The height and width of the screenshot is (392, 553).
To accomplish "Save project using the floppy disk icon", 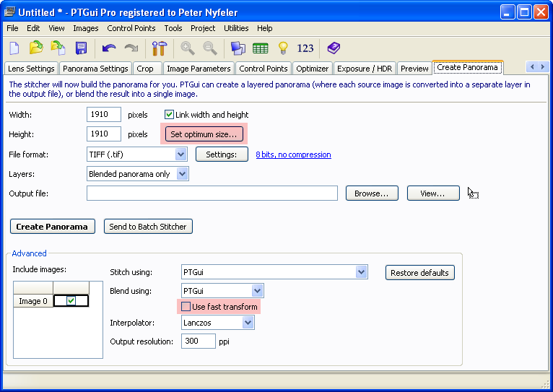I will click(81, 48).
